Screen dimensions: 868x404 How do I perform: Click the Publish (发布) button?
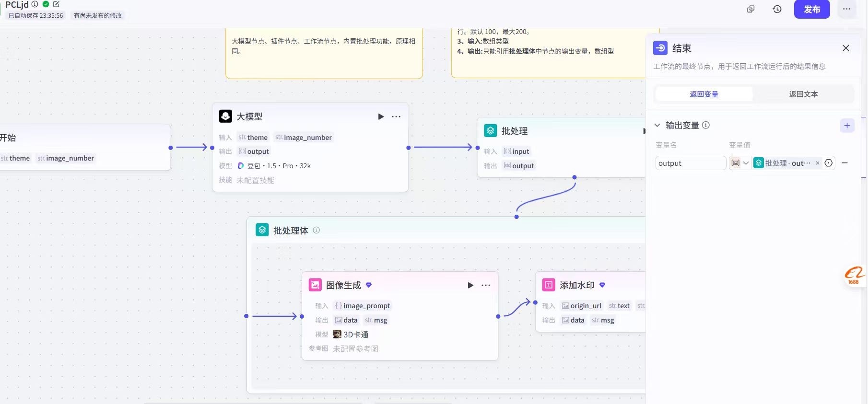(x=811, y=10)
